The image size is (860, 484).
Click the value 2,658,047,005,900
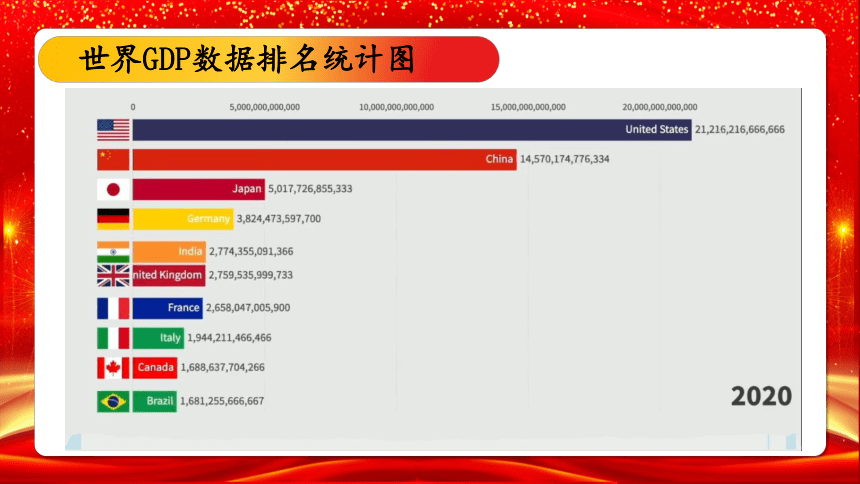coord(248,308)
